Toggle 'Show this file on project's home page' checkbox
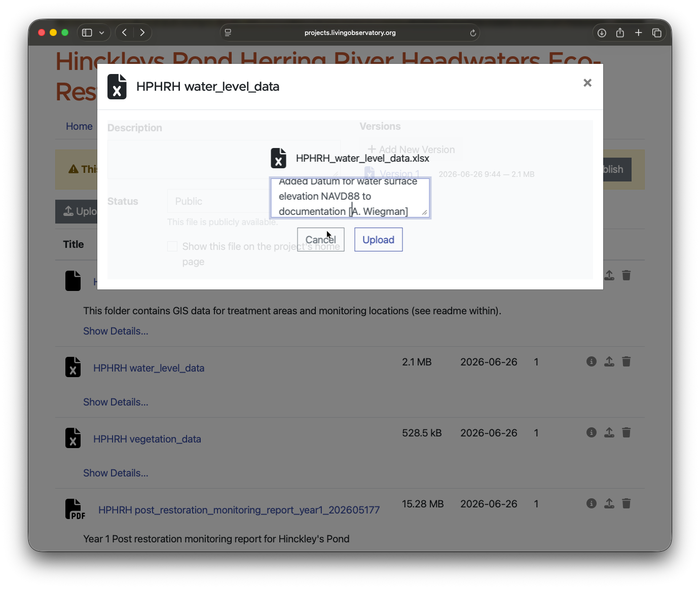This screenshot has height=589, width=700. click(x=172, y=246)
